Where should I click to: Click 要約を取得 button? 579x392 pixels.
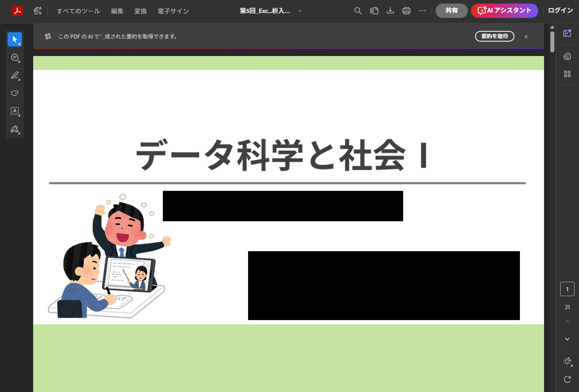pos(495,36)
